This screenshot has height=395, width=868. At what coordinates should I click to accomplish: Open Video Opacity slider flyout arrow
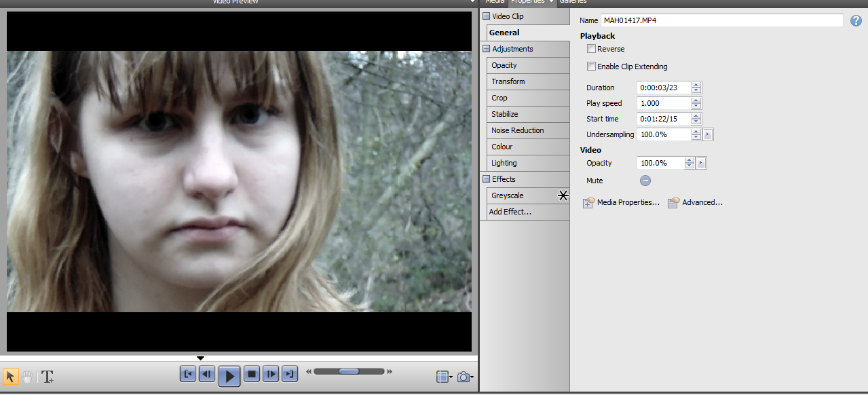pyautogui.click(x=701, y=163)
